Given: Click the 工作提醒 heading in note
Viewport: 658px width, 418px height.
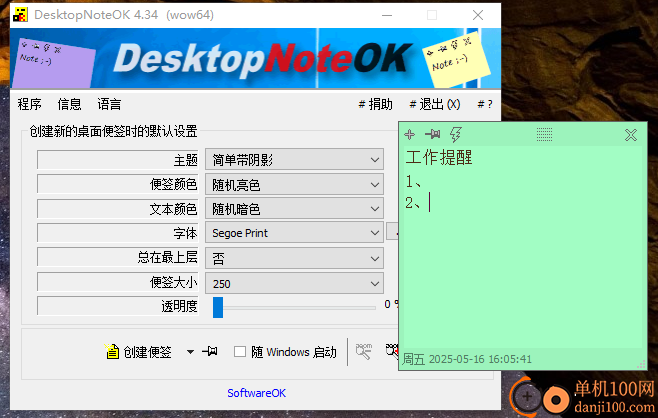Looking at the screenshot, I should click(439, 157).
